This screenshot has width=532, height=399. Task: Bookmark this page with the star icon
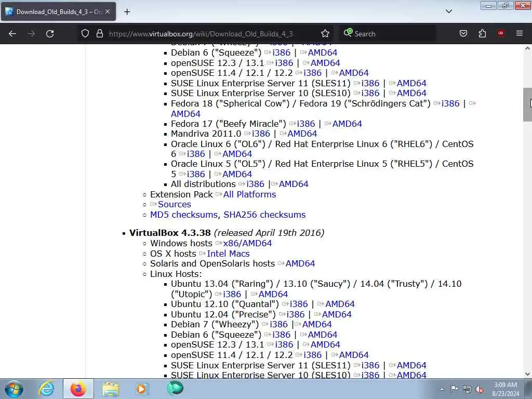(x=325, y=34)
